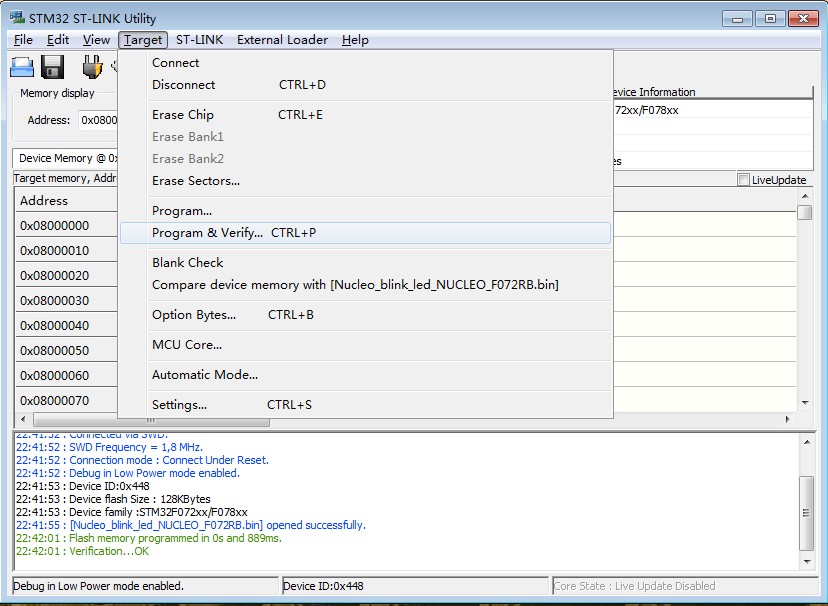Click status bar 'Device ID:0x448' field
This screenshot has width=828, height=606.
pos(416,586)
